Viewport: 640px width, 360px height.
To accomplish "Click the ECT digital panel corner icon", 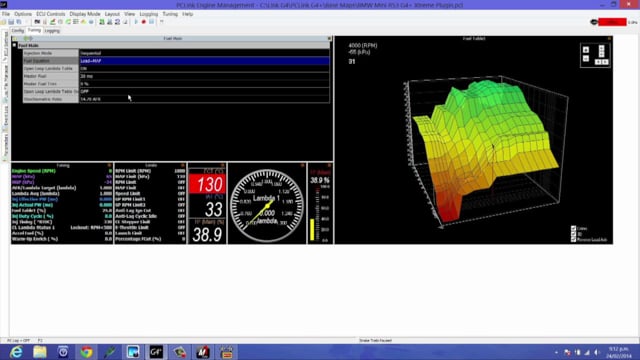I will coord(223,165).
